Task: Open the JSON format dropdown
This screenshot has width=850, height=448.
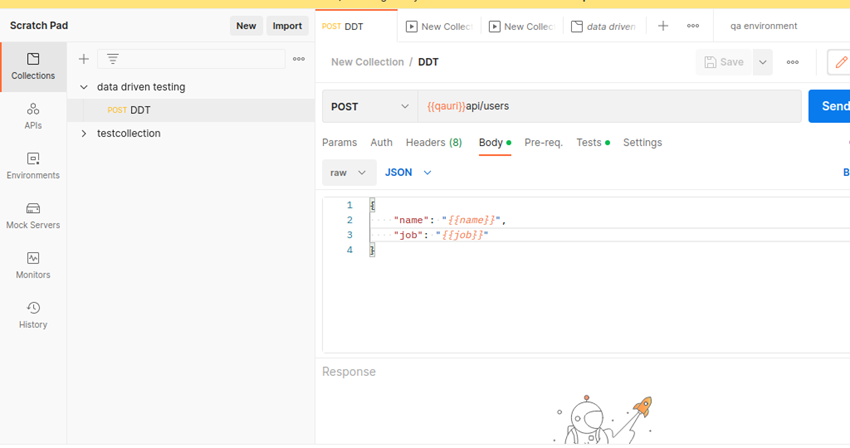Action: click(408, 172)
